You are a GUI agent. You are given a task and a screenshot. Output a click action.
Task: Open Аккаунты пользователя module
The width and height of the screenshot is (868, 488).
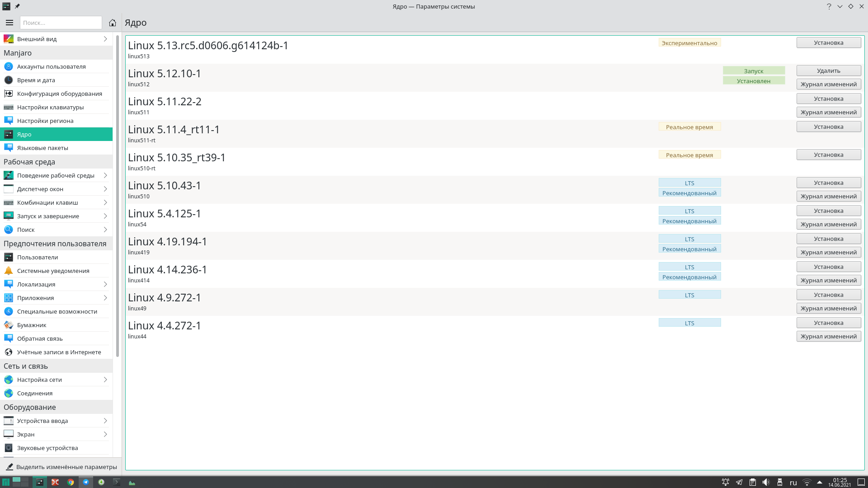56,66
